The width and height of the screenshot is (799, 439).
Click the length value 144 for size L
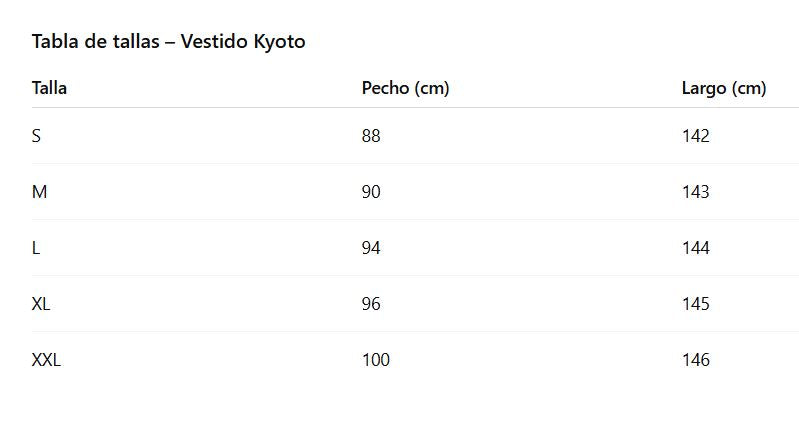tap(695, 248)
